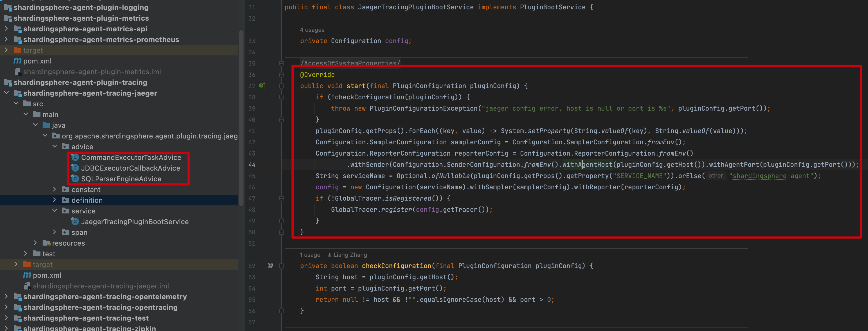Collapse the src folder
Viewport: 868px width, 331px height.
pyautogui.click(x=16, y=103)
